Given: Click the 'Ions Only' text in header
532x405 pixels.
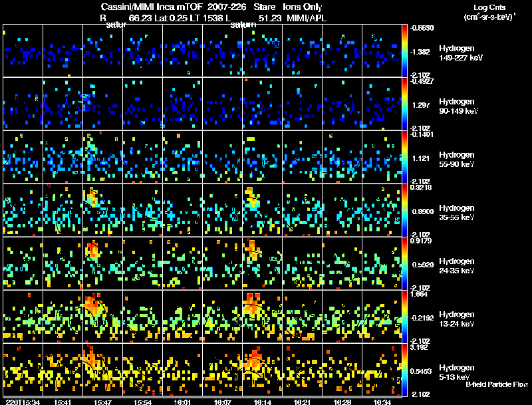Looking at the screenshot, I should pos(303,7).
